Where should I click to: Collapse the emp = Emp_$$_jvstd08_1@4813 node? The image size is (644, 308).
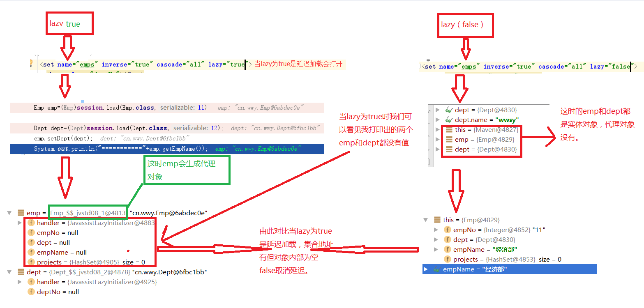(x=9, y=213)
